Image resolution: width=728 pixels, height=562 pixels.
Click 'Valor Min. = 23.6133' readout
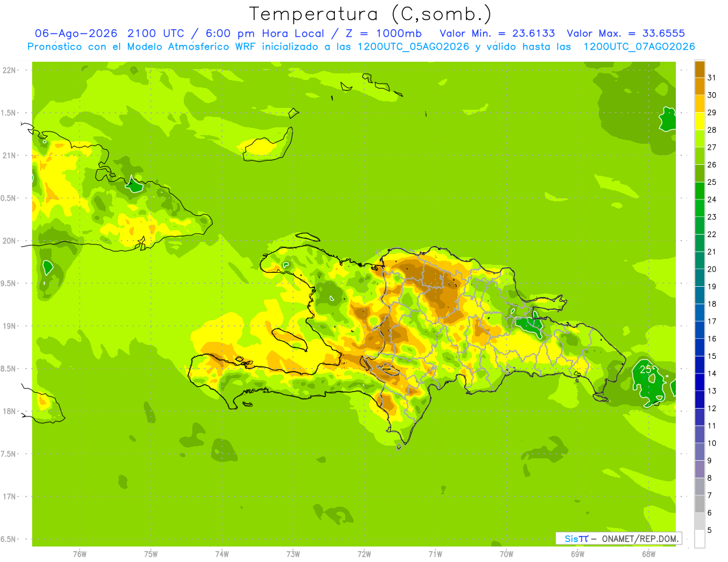pos(497,33)
